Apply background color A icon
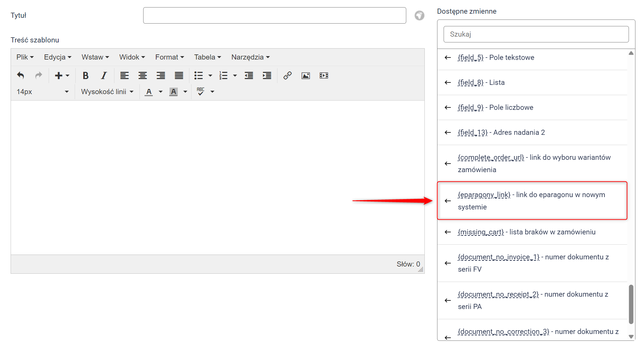Screen dimensions: 644x348 coord(173,92)
